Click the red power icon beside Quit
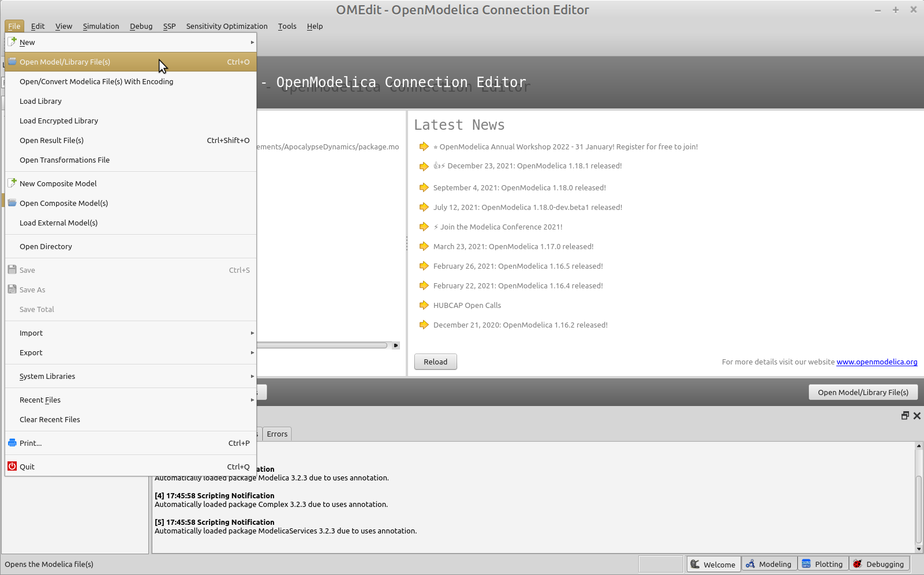The image size is (924, 575). (x=12, y=466)
